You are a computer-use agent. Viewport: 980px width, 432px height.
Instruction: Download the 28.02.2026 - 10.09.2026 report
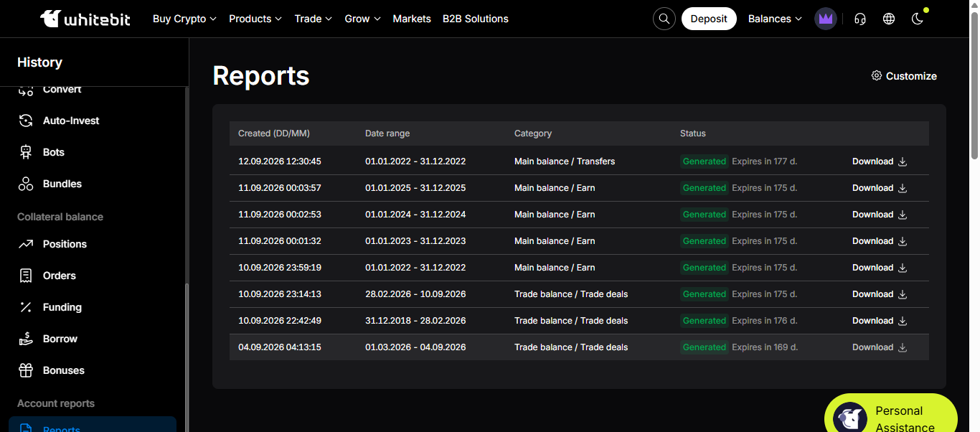[x=880, y=294]
